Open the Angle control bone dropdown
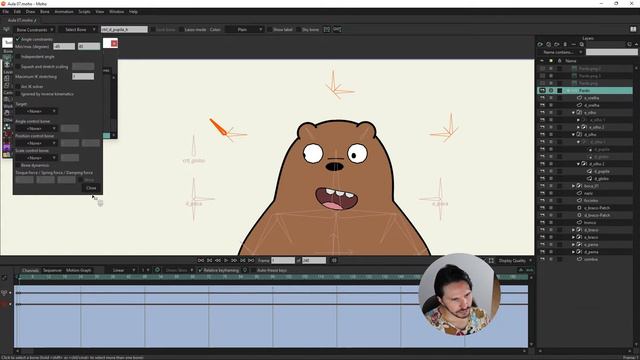640x360 pixels. coord(36,129)
